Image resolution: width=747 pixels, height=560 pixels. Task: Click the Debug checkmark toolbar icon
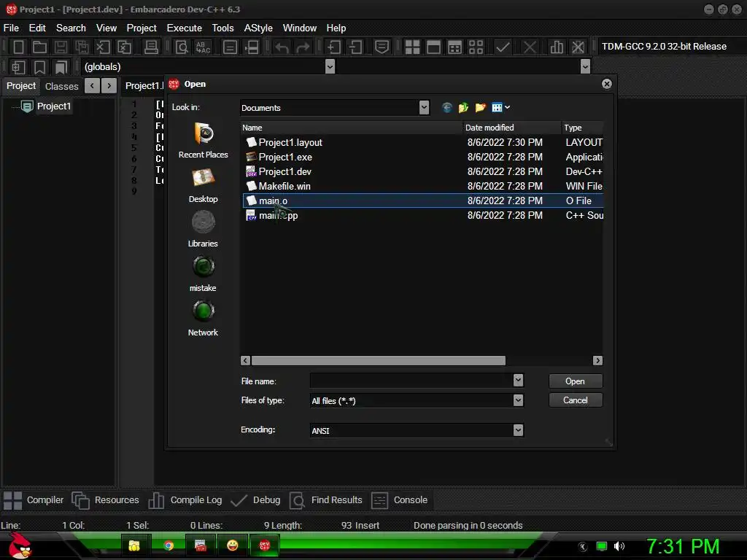[503, 47]
